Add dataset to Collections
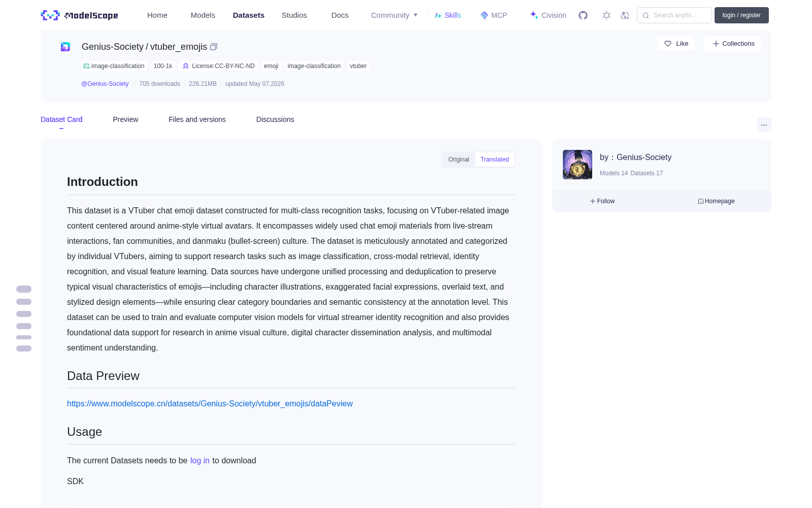812x508 pixels. (733, 44)
